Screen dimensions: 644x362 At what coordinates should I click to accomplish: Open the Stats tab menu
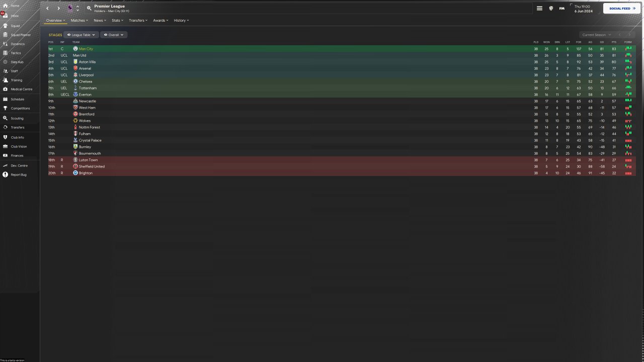(118, 21)
